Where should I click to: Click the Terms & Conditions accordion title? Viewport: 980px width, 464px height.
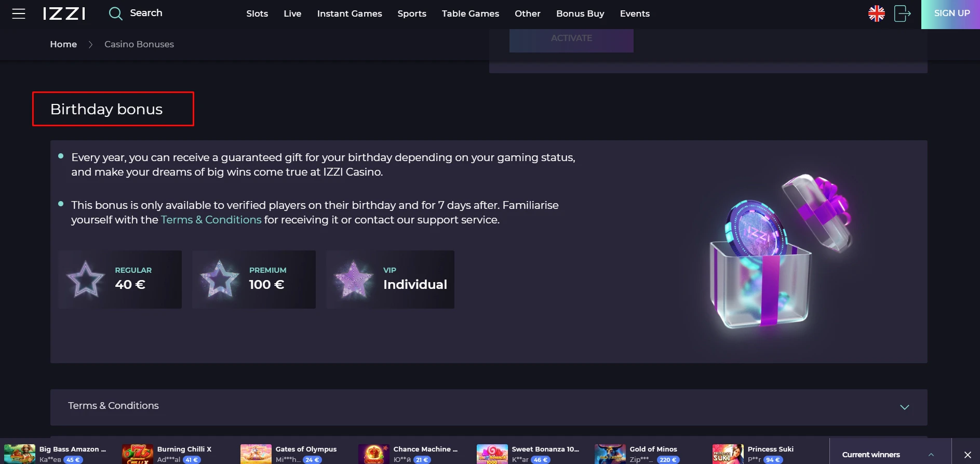[x=113, y=406]
